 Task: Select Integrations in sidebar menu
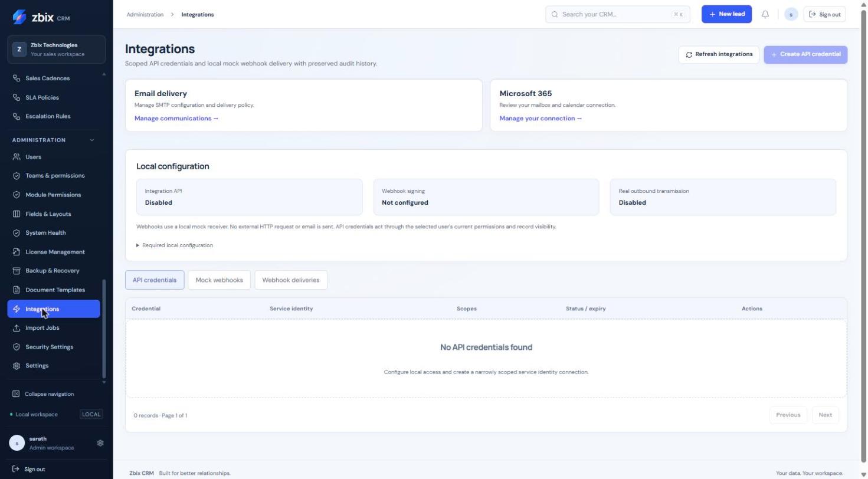click(54, 309)
